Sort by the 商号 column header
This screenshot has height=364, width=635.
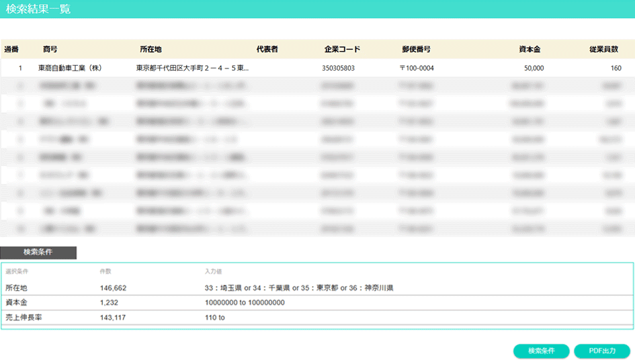(x=50, y=50)
